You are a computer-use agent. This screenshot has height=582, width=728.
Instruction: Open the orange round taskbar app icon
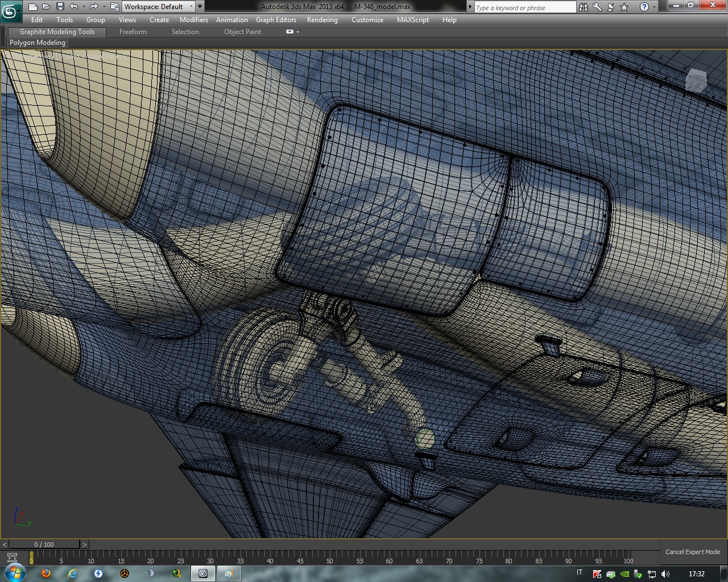125,573
